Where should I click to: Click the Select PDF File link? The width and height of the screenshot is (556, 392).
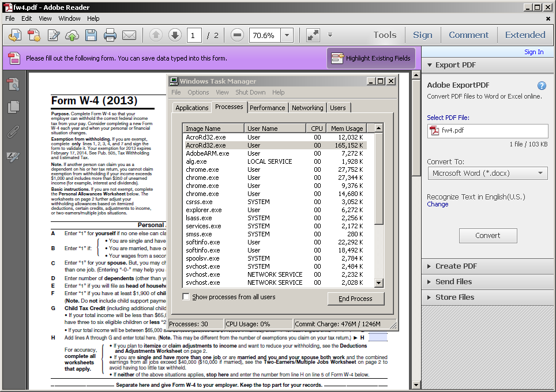(448, 118)
